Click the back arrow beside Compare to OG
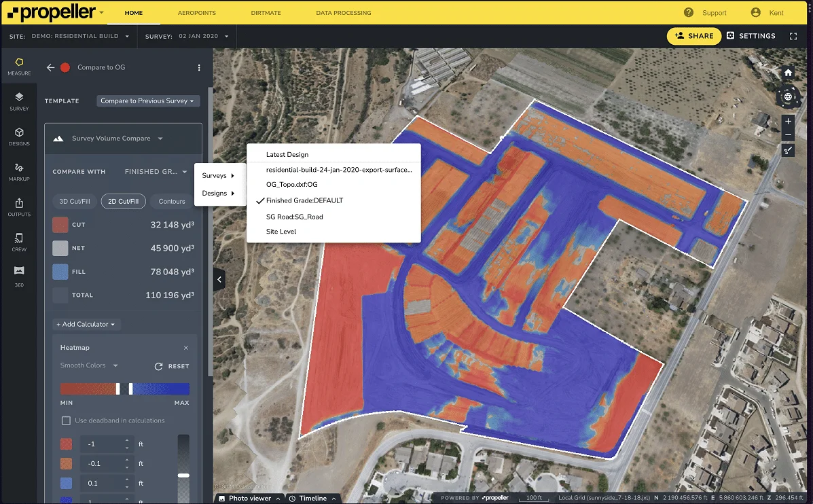 coord(50,67)
